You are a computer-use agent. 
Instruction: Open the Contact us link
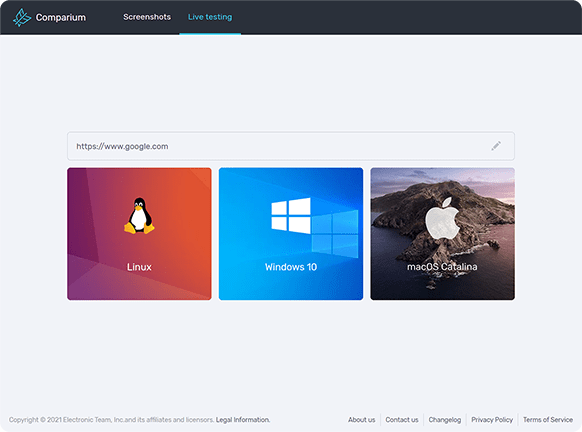402,420
